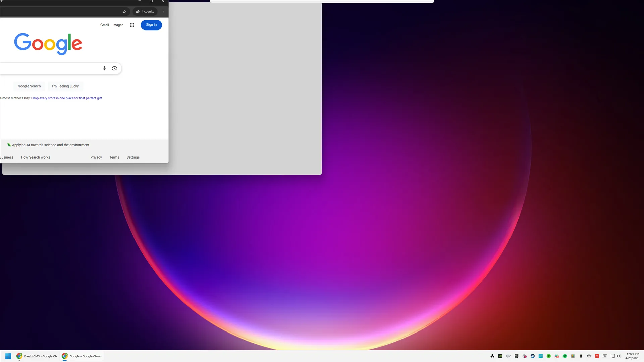Open Gmail from the header
The height and width of the screenshot is (362, 644).
[104, 25]
